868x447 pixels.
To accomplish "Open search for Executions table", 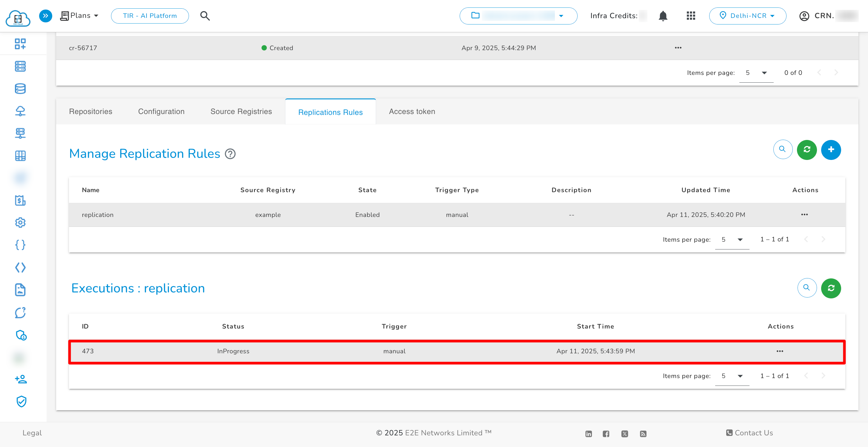I will 807,288.
